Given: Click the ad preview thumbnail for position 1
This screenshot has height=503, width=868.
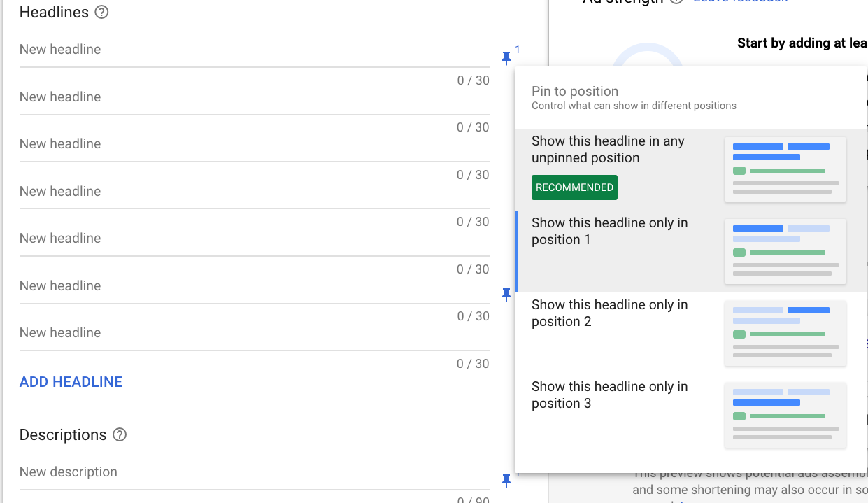Looking at the screenshot, I should pos(785,251).
